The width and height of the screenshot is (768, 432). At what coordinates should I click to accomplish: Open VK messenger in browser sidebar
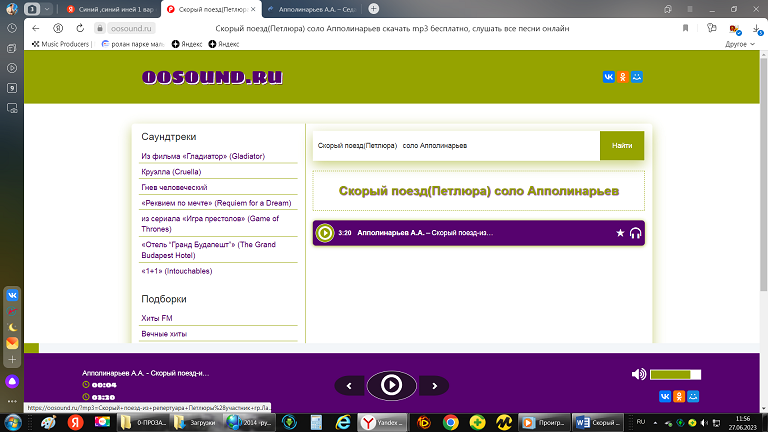coord(12,295)
